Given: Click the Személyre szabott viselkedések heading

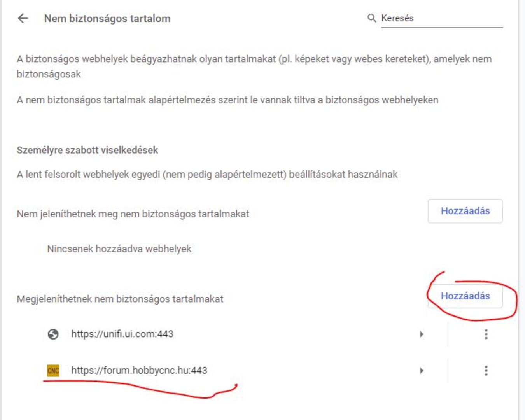Looking at the screenshot, I should (x=87, y=150).
